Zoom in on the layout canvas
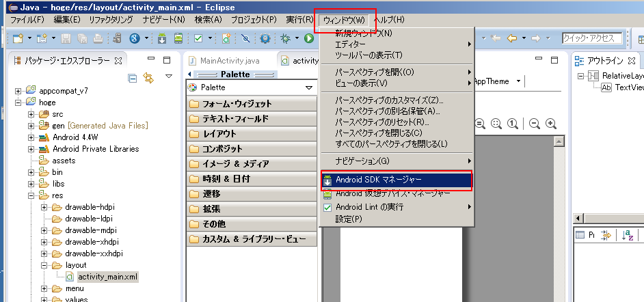The height and width of the screenshot is (302, 644). [550, 124]
